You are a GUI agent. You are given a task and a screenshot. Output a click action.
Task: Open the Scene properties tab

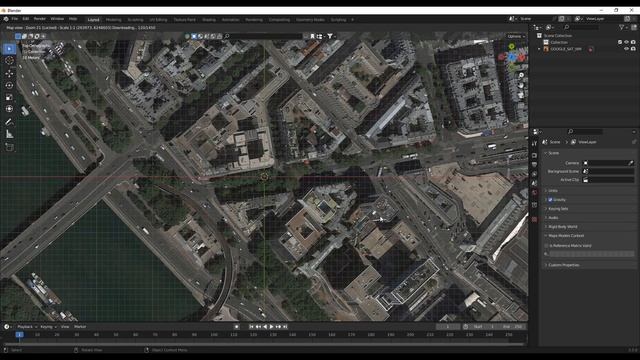click(534, 183)
